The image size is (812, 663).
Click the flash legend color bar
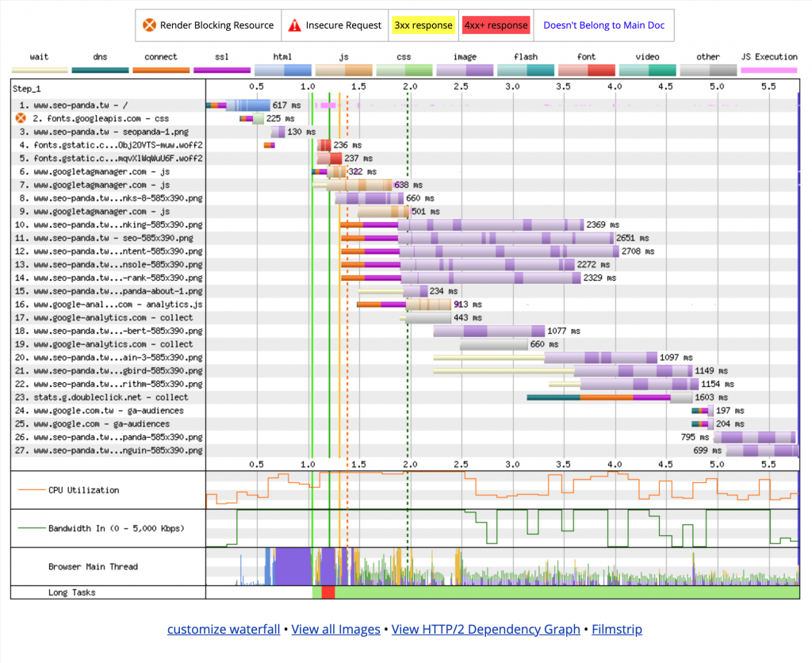pyautogui.click(x=526, y=70)
